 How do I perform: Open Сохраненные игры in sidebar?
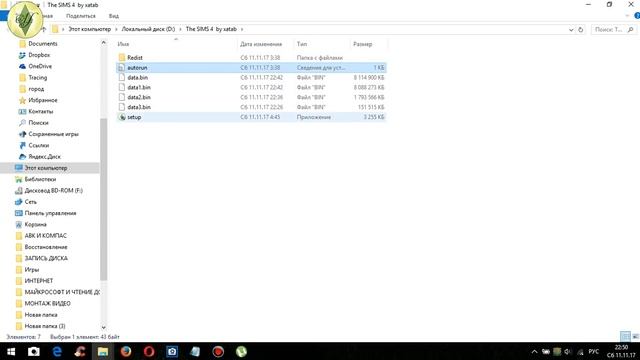coord(53,134)
